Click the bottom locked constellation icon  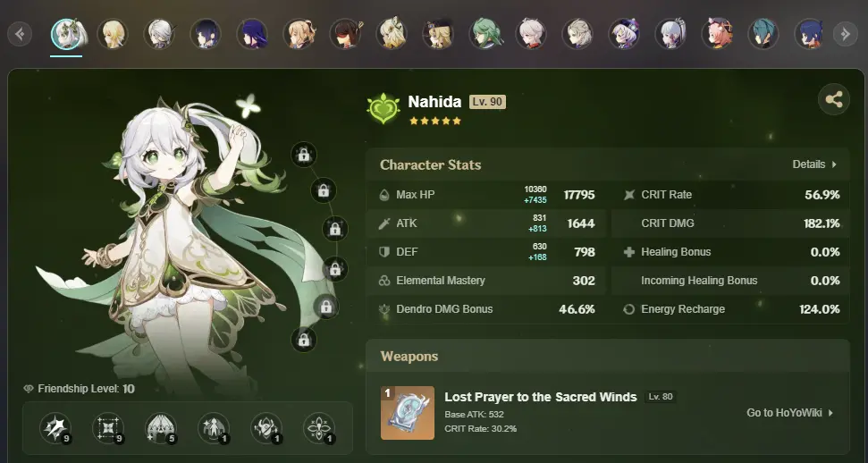point(304,340)
